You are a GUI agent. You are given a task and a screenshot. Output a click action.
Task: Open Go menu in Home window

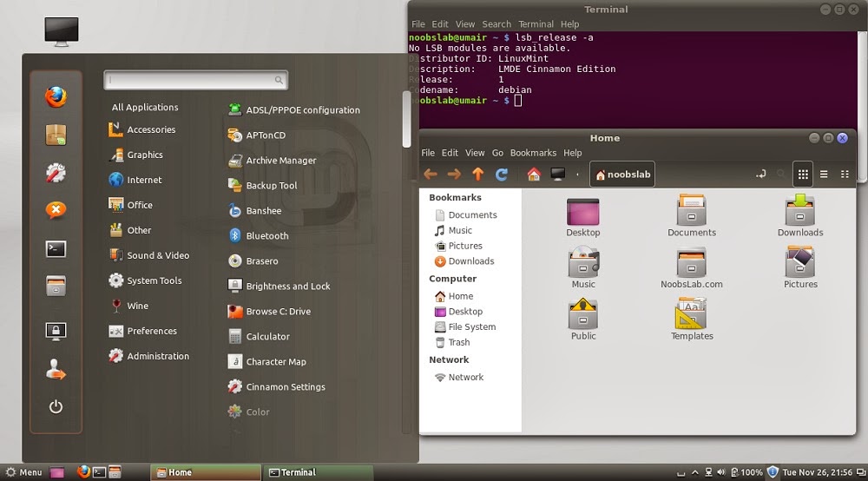pos(497,153)
